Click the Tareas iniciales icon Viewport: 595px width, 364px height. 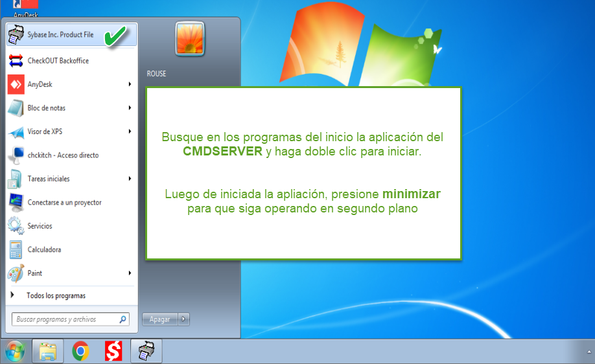16,179
